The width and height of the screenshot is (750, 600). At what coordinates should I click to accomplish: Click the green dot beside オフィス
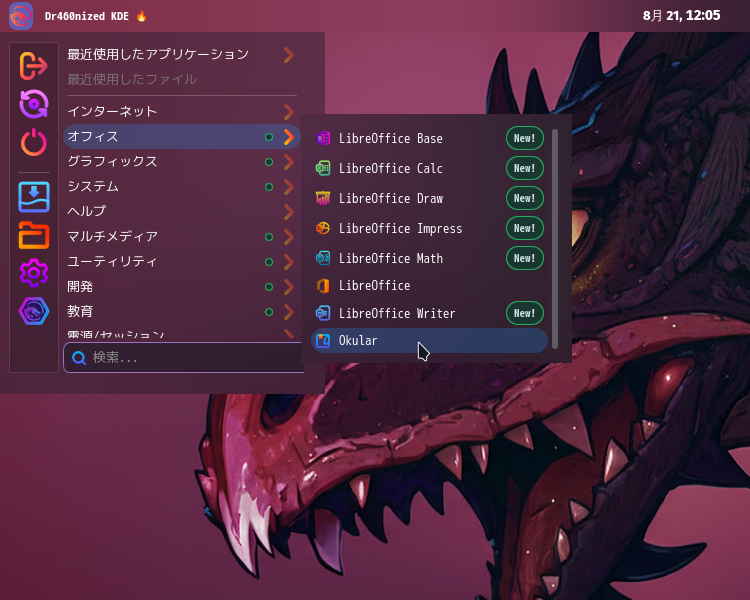[269, 137]
